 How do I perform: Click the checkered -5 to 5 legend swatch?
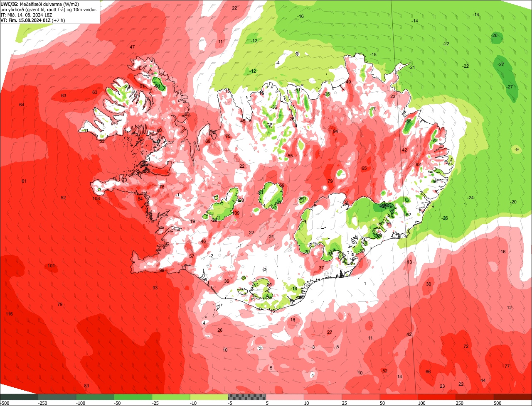247,397
